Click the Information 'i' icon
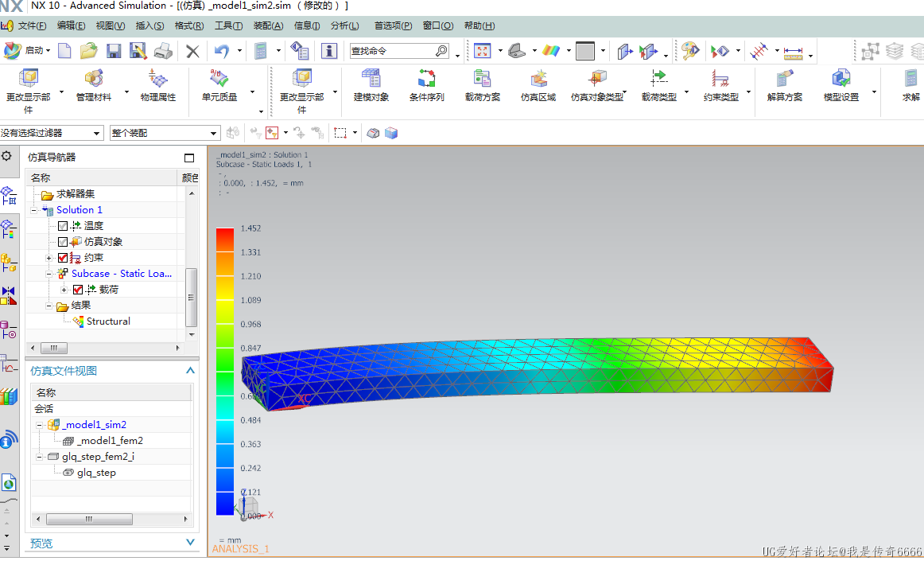Screen dimensions: 924x561 tap(329, 51)
